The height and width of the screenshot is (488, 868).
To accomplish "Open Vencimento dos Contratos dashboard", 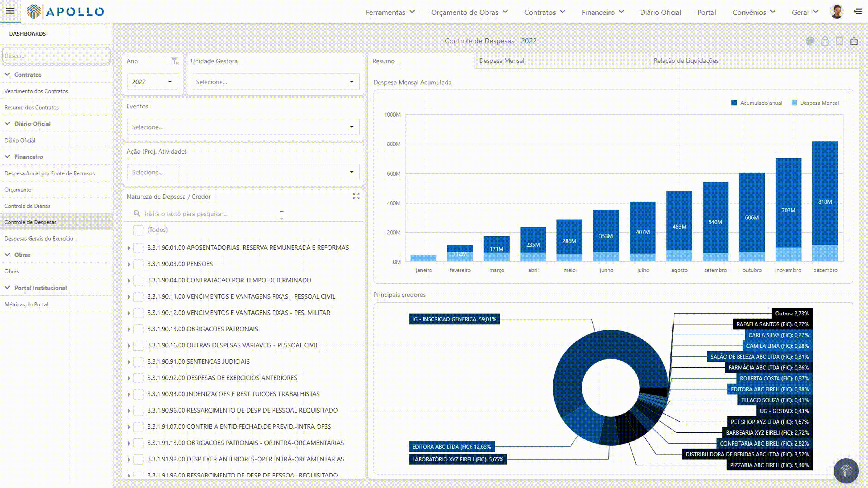I will [x=56, y=91].
